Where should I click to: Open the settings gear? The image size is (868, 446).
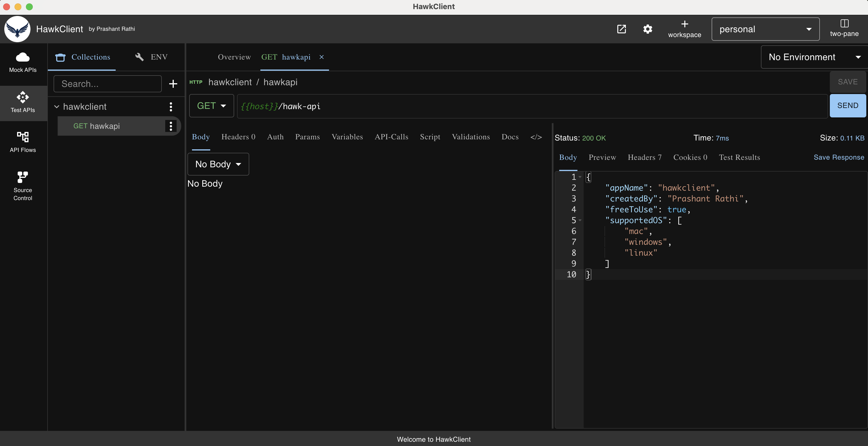647,29
